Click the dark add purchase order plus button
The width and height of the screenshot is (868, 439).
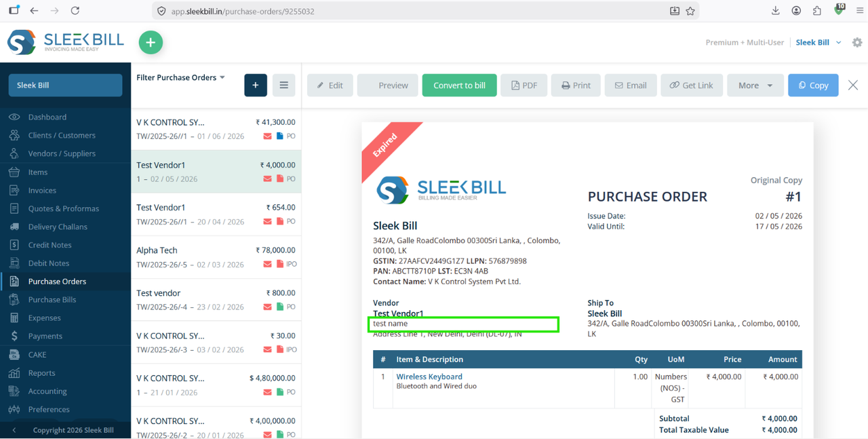256,85
